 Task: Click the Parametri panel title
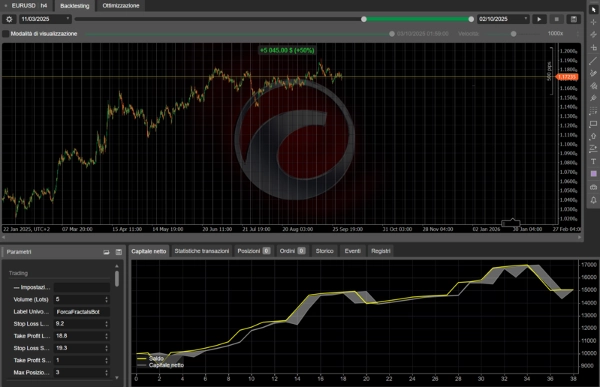coord(19,252)
